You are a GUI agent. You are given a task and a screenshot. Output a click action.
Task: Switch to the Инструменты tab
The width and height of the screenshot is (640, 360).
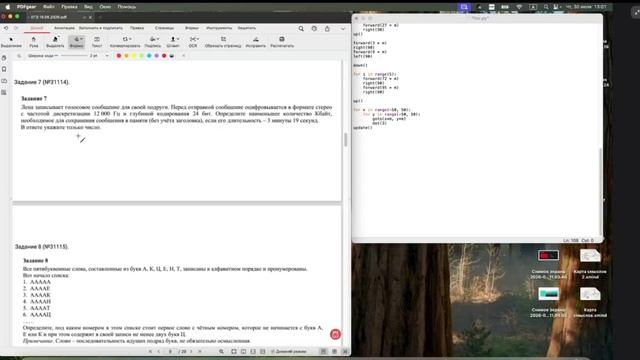click(x=219, y=28)
